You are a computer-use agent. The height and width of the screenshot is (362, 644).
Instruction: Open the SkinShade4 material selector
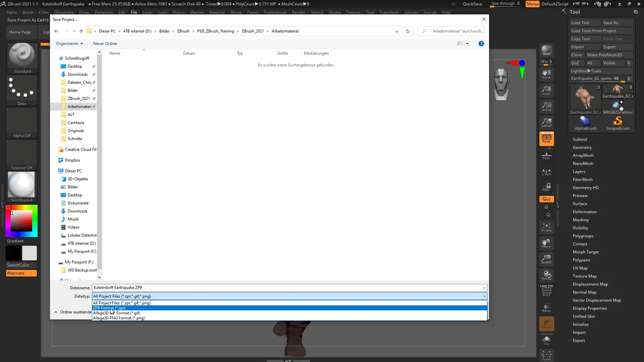click(x=21, y=187)
